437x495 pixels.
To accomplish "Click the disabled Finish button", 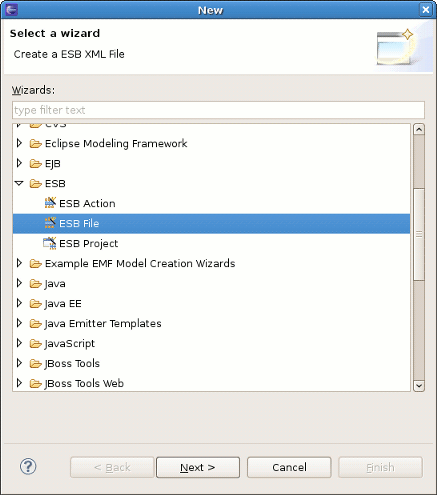I will tap(380, 467).
